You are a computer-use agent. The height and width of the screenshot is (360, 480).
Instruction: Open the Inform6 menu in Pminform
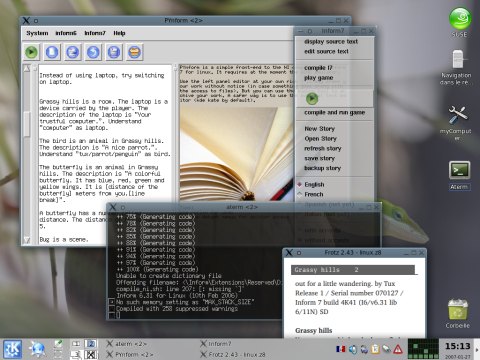click(66, 33)
